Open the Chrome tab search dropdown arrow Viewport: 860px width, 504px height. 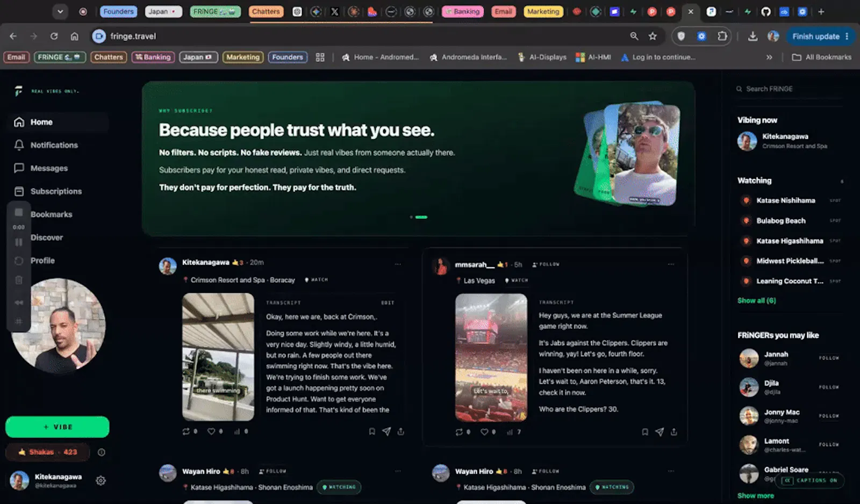pos(60,11)
